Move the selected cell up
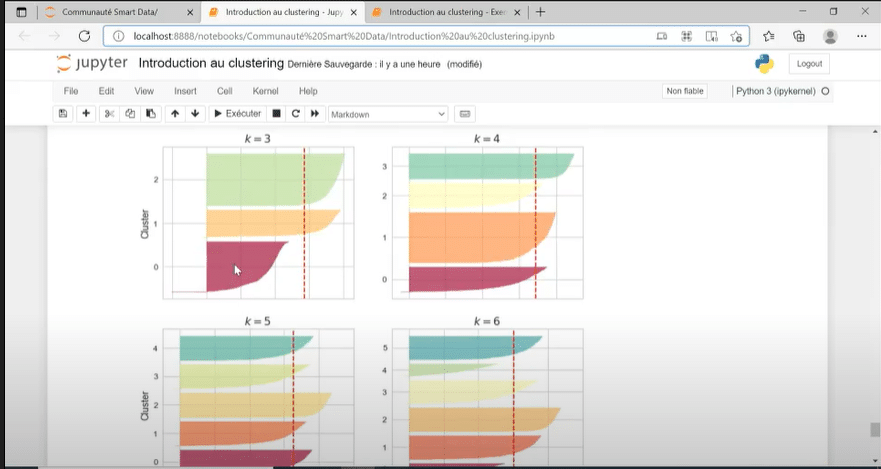 click(176, 114)
